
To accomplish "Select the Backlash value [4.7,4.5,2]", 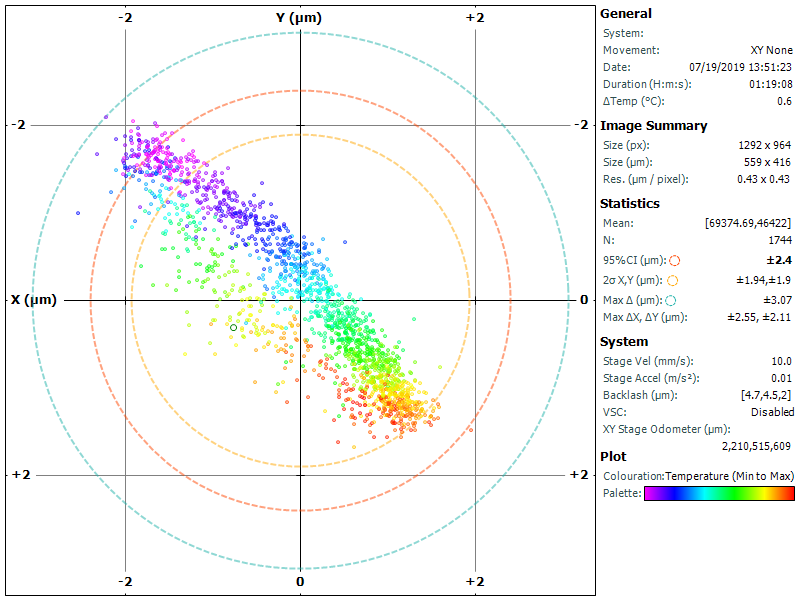I will pos(766,395).
